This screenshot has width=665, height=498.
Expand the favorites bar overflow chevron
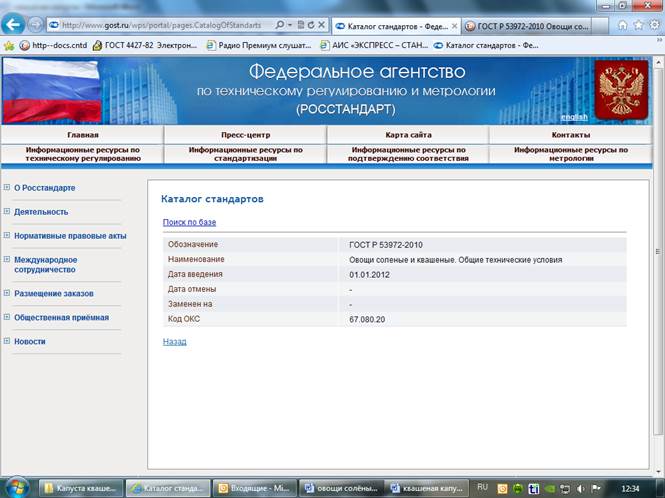point(659,40)
